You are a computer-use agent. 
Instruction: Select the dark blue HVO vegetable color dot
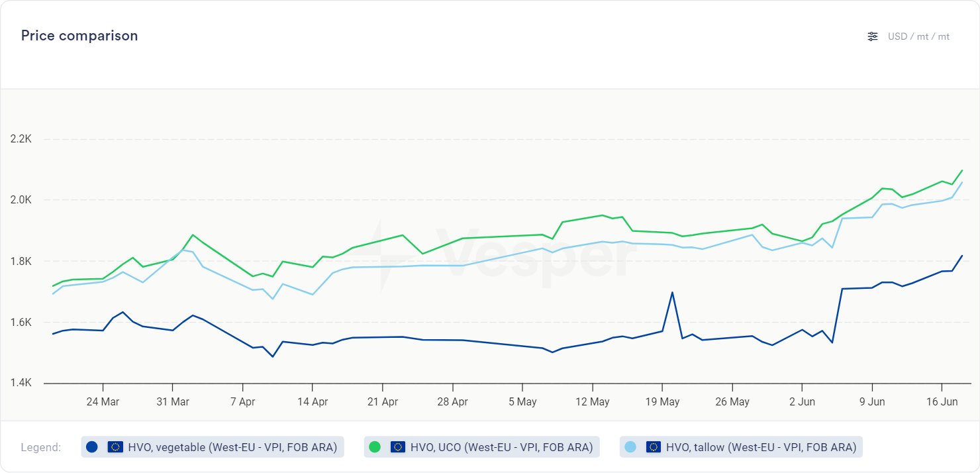point(92,447)
